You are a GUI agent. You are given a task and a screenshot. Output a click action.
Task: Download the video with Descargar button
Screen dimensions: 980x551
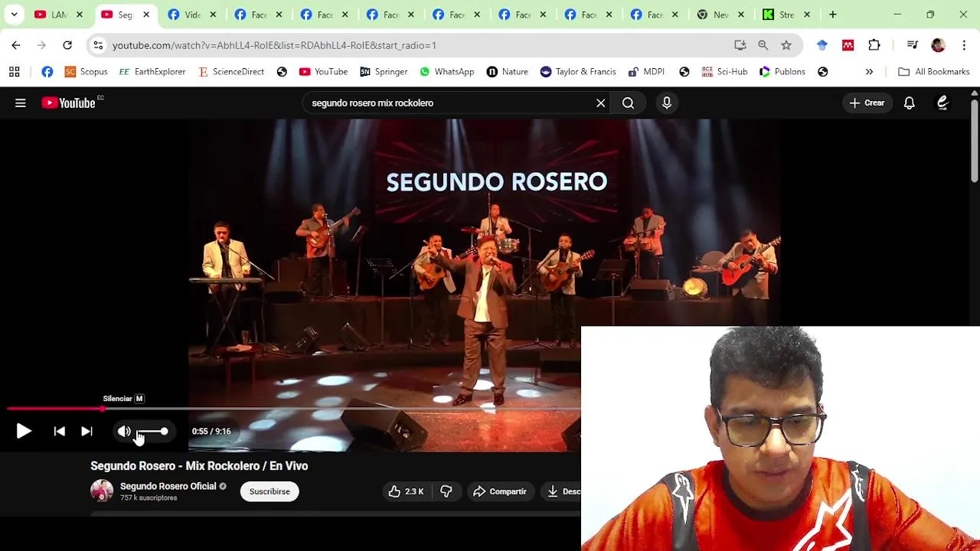coord(563,491)
